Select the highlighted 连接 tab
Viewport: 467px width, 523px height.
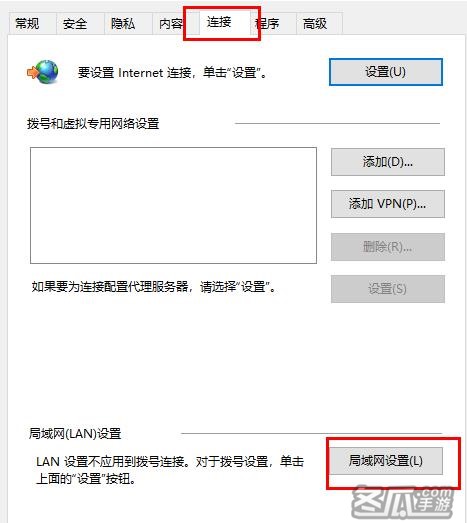[219, 22]
